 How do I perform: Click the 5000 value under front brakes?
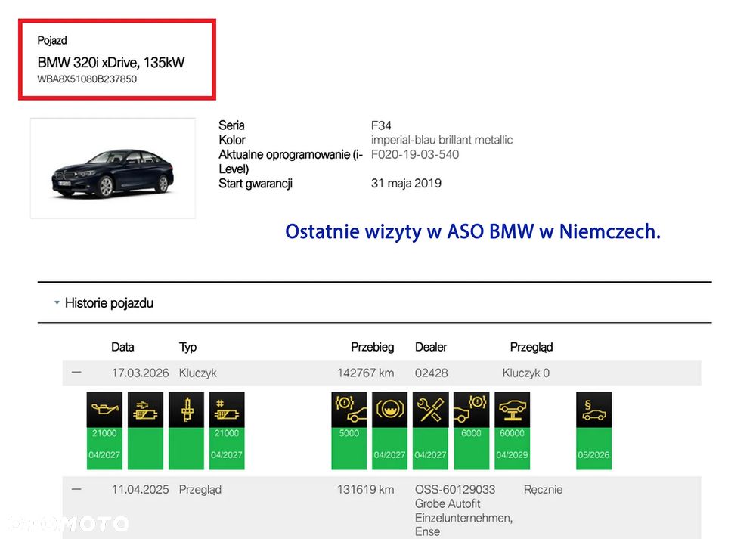tap(349, 433)
